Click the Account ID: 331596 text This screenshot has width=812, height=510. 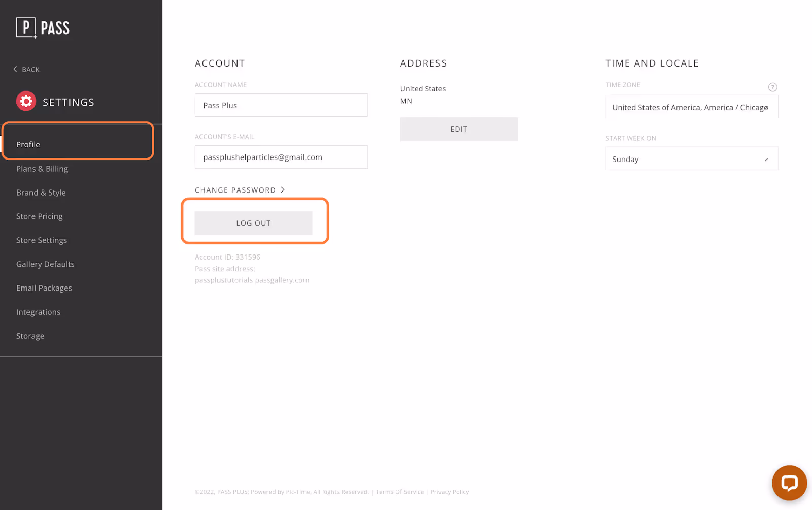[227, 257]
